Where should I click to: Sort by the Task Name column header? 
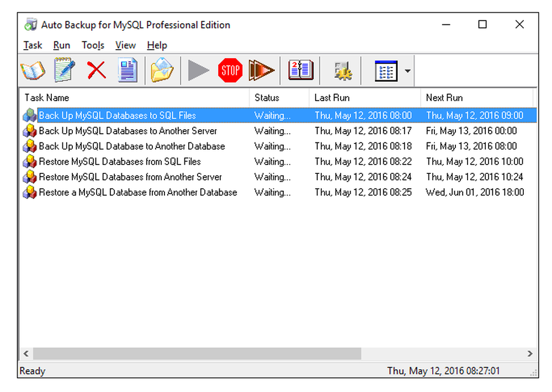point(135,98)
